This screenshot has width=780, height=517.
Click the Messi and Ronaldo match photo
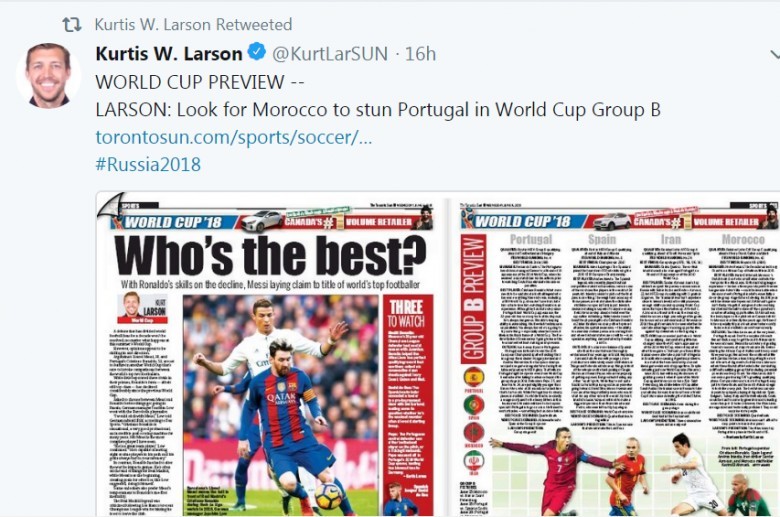coord(281,405)
